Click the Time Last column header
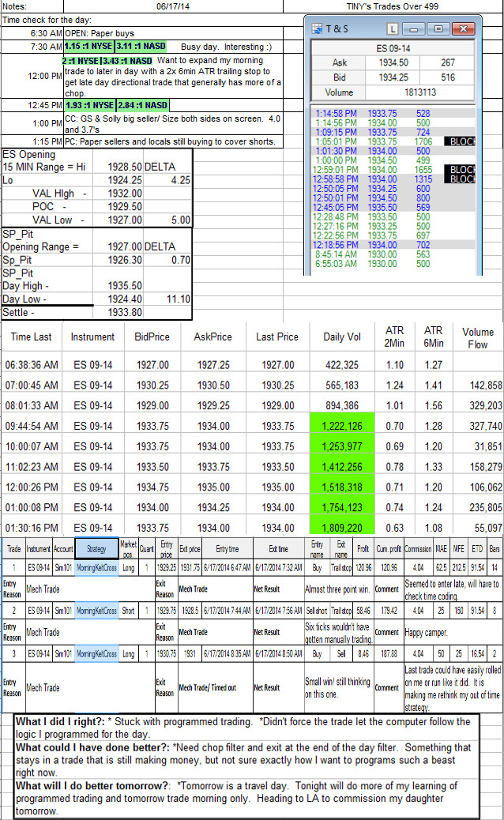The height and width of the screenshot is (820, 504). 32,337
